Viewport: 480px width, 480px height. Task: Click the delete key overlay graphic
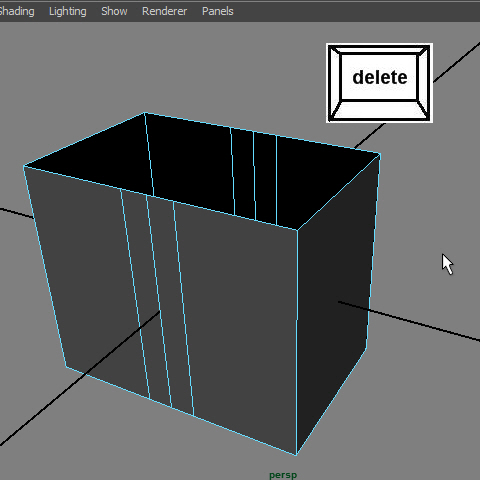click(379, 83)
